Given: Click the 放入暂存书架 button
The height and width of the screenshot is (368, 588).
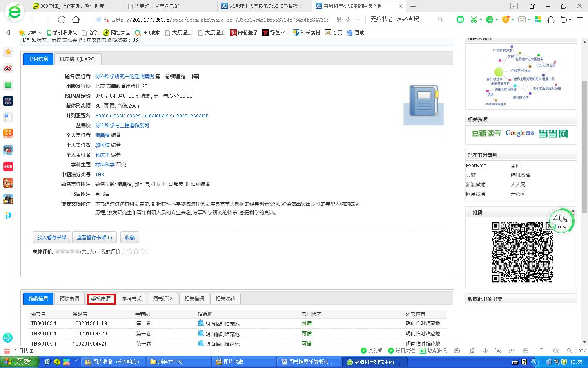Looking at the screenshot, I should pos(52,237).
